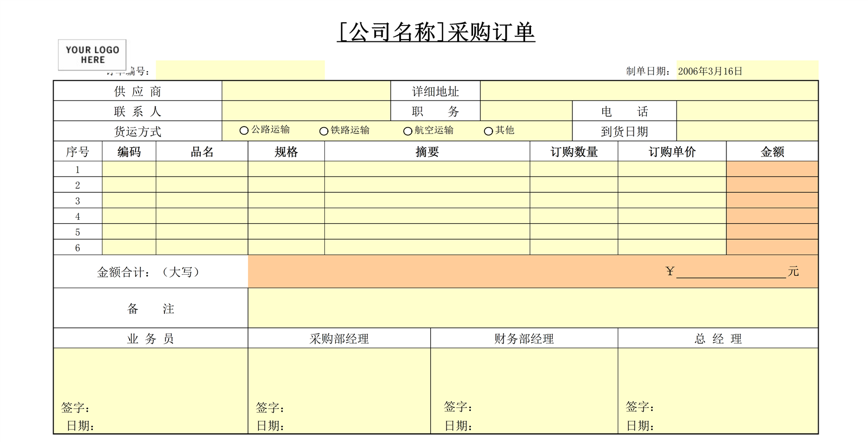
Task: Click the 总经理 header cell
Action: [x=718, y=338]
